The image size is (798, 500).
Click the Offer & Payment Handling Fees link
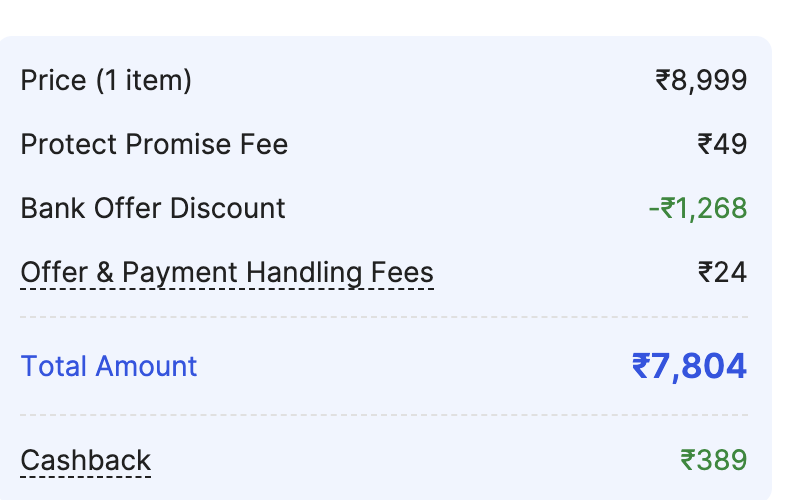[x=227, y=272]
